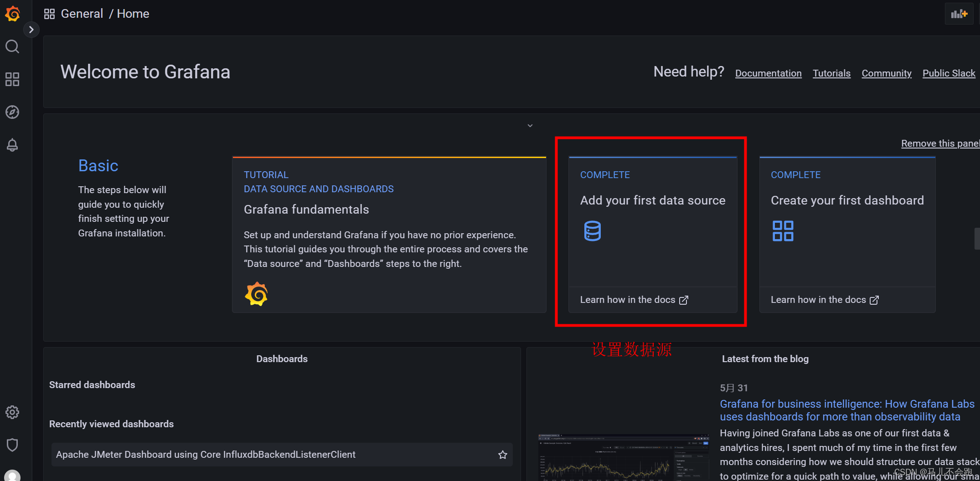This screenshot has width=980, height=481.
Task: Click the database data source icon
Action: coord(592,231)
